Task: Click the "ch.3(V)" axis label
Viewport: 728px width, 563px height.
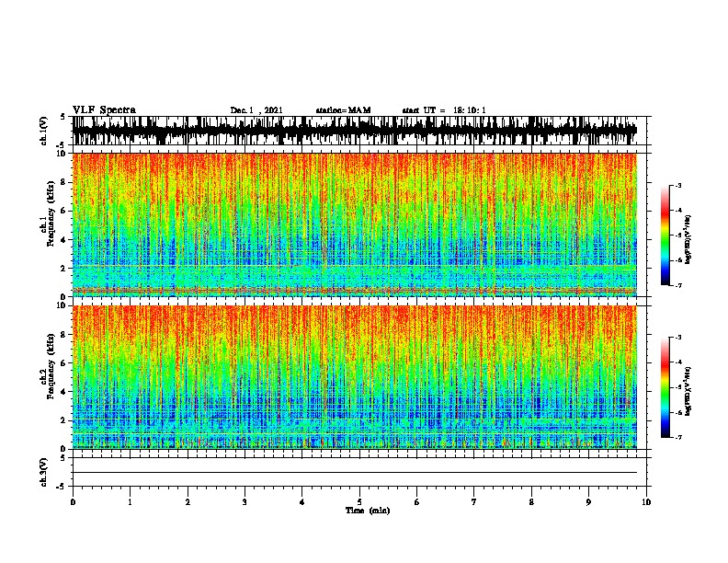Action: [x=43, y=472]
